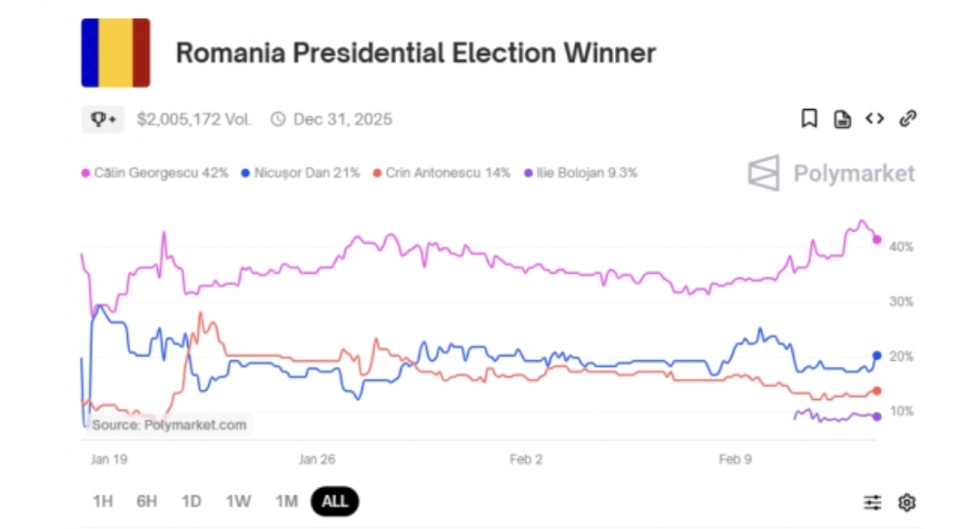Select the ALL time range
The image size is (980, 529).
pos(334,501)
